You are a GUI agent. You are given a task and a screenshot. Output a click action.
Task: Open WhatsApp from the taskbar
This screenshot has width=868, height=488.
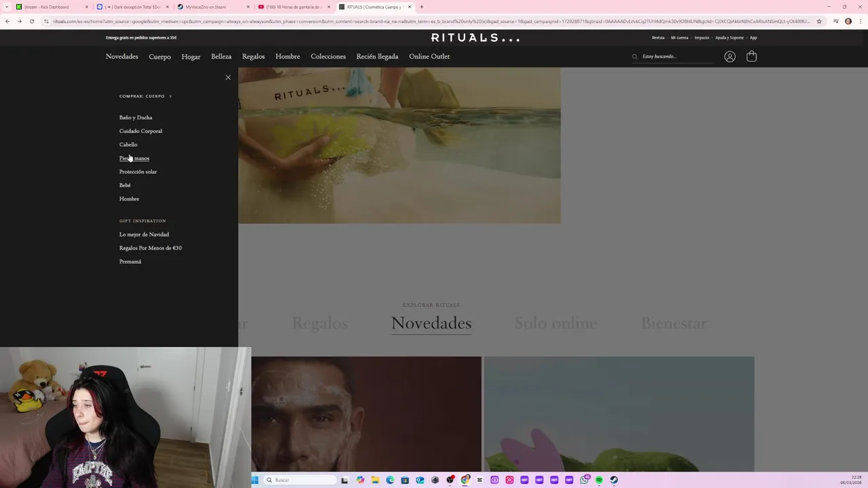click(584, 480)
